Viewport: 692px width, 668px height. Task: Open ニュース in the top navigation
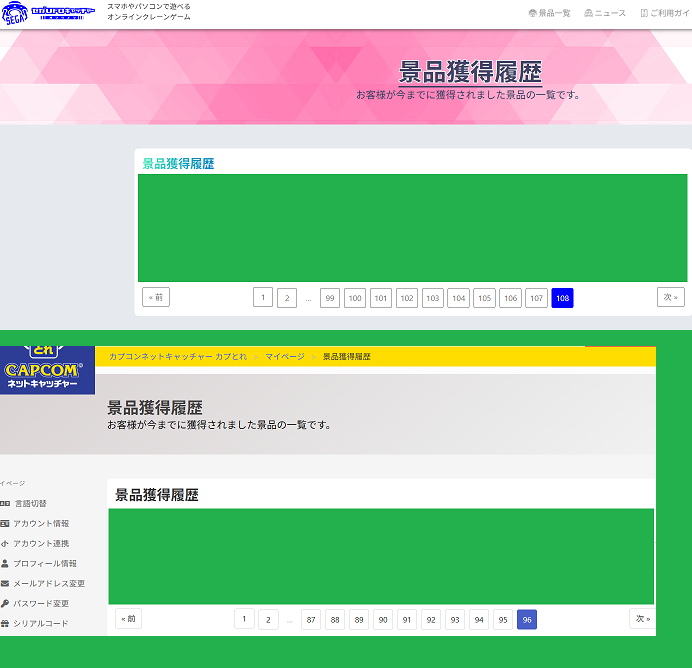(605, 13)
